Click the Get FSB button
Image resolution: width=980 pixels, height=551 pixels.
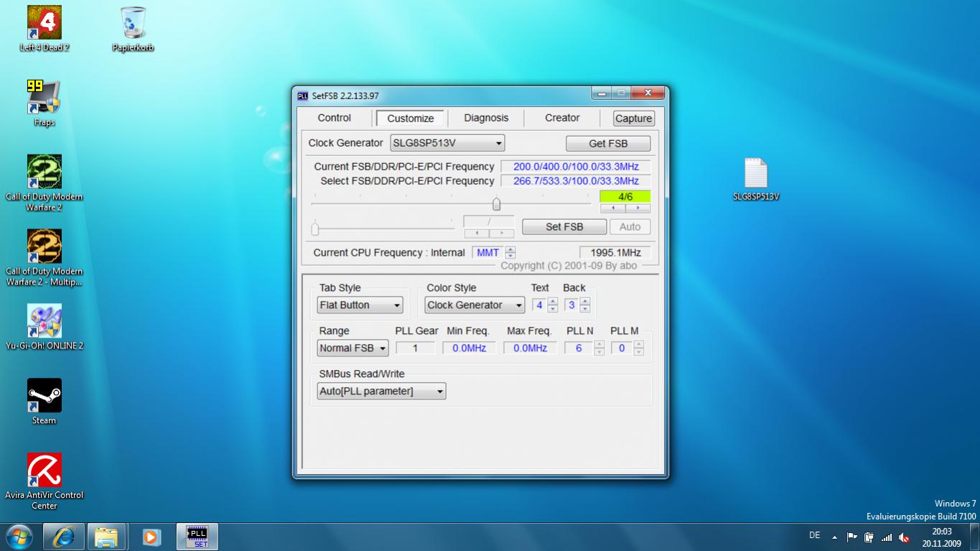(608, 144)
